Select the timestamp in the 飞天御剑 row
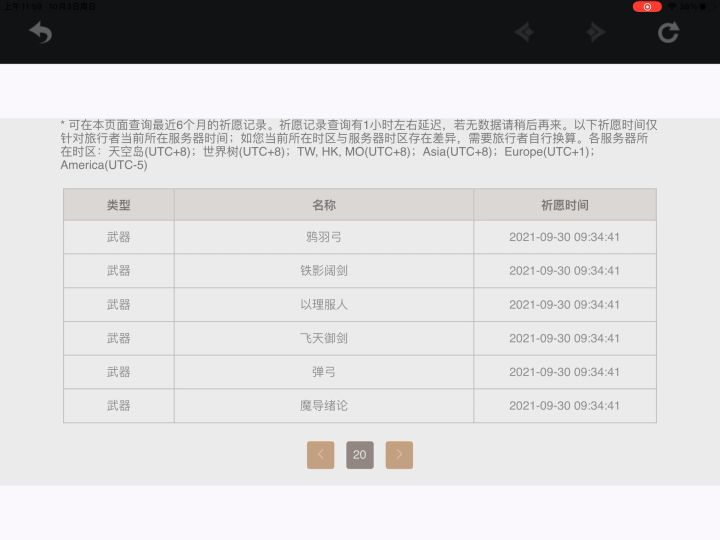This screenshot has height=540, width=720. pos(564,338)
